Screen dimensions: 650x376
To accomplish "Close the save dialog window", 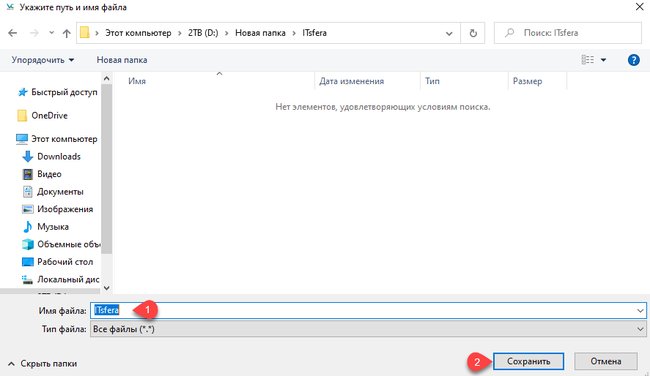I will click(640, 7).
